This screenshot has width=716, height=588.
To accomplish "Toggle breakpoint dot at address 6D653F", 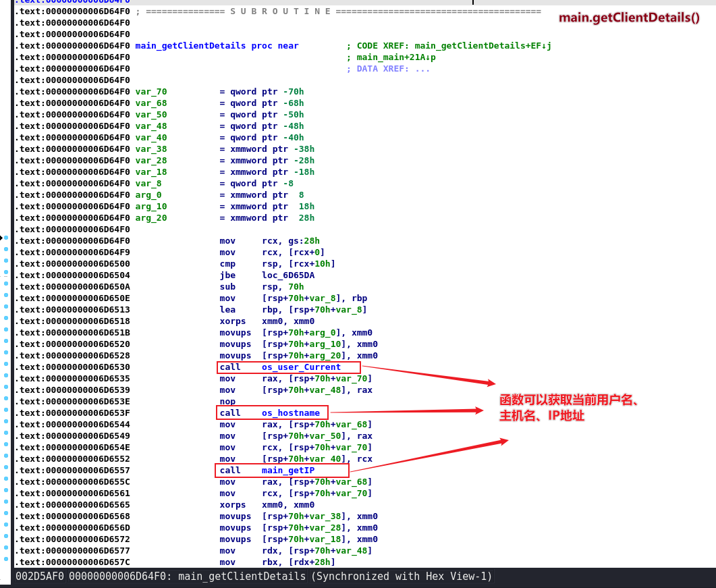I will tap(6, 413).
